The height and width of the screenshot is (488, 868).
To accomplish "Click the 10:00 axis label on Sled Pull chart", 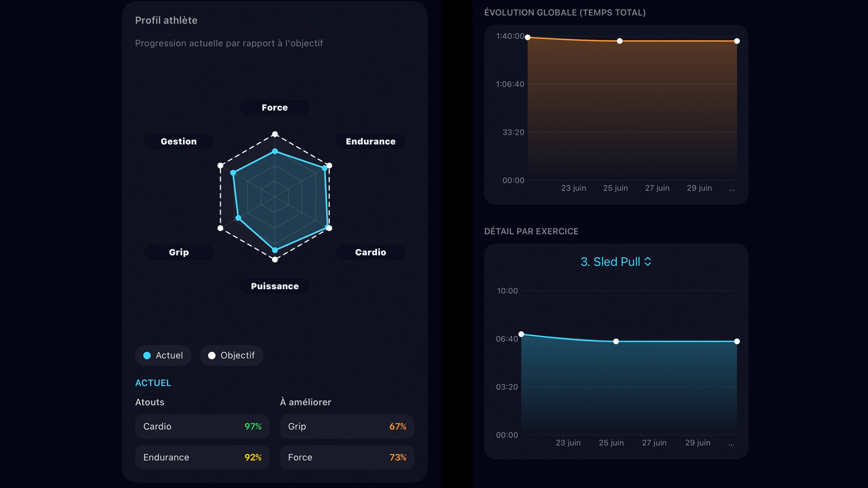I will (x=507, y=291).
